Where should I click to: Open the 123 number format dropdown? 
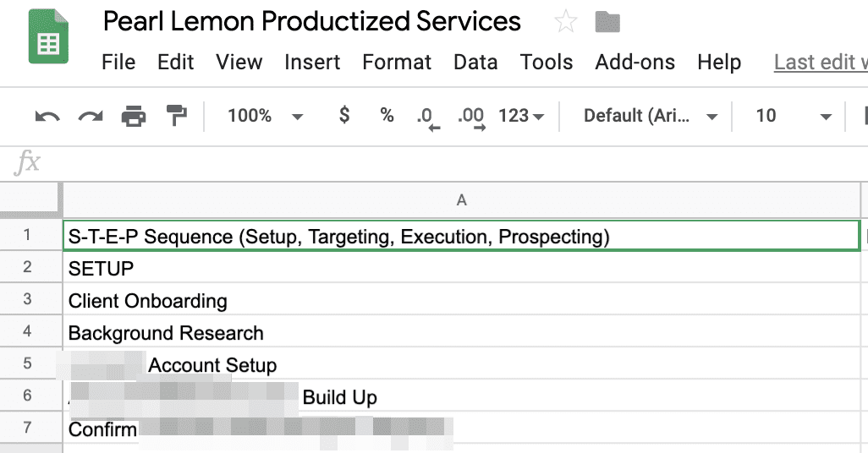521,116
